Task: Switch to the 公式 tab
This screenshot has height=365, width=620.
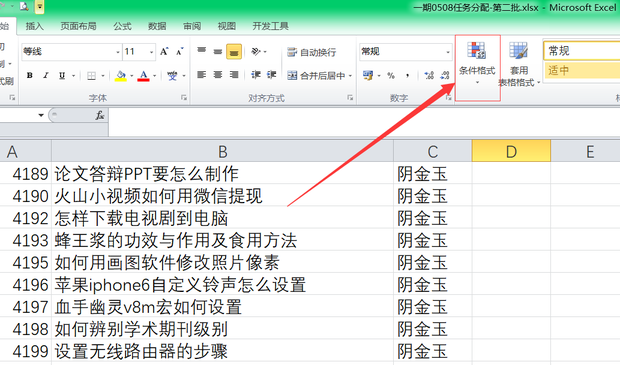Action: (122, 26)
